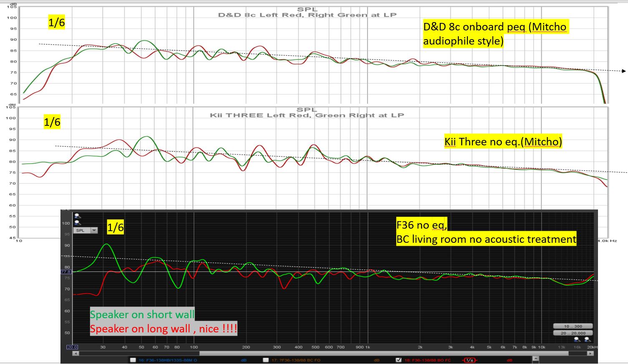Click the scrollbar left arrow under the frequency axis
628x364 pixels.
76,353
